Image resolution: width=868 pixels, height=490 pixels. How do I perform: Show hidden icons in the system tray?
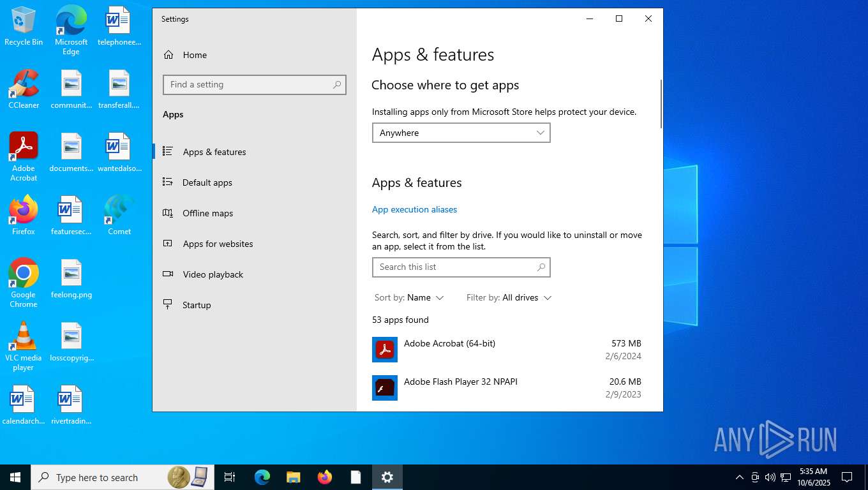(x=740, y=477)
